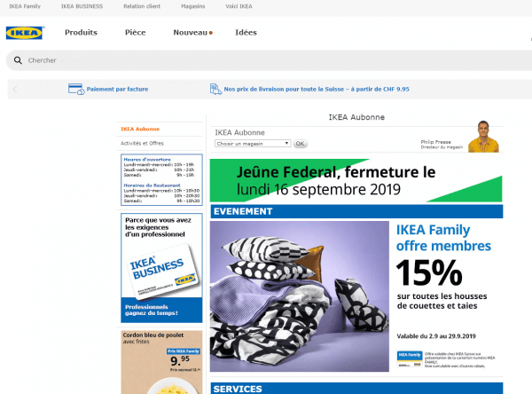Click the IKEA logo
Screen dimensions: 532x394
click(x=25, y=33)
